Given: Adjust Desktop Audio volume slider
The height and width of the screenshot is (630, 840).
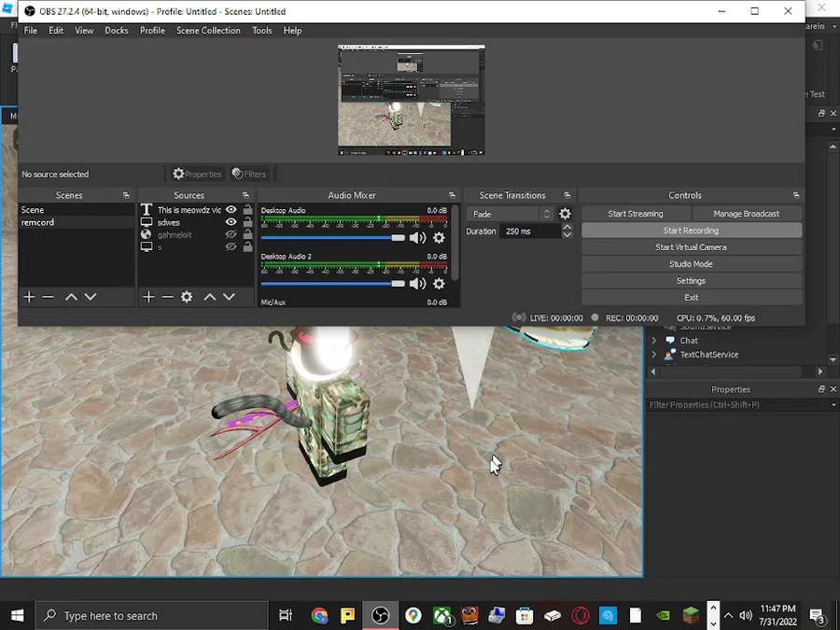Looking at the screenshot, I should (332, 238).
